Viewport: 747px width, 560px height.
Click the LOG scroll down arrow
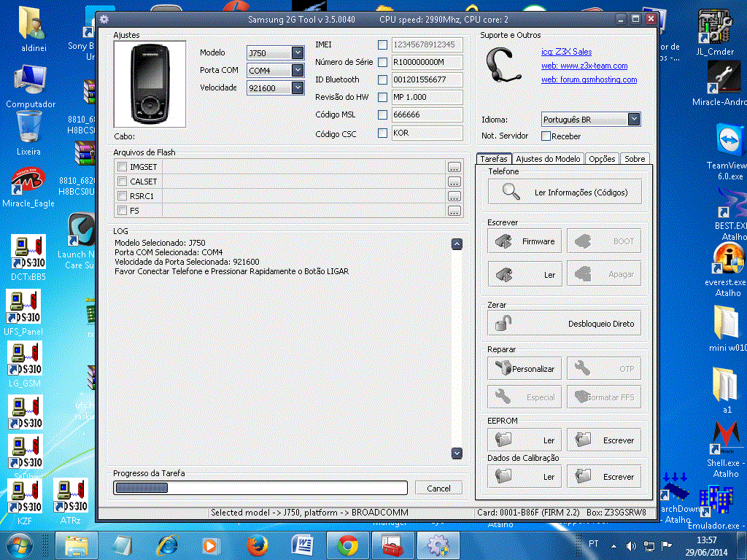[x=457, y=453]
